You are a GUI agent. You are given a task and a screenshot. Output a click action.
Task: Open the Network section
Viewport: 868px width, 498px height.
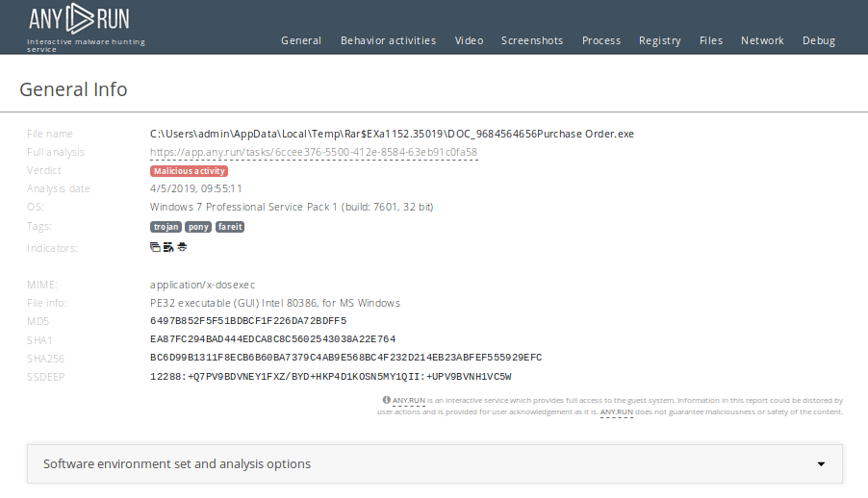coord(762,40)
